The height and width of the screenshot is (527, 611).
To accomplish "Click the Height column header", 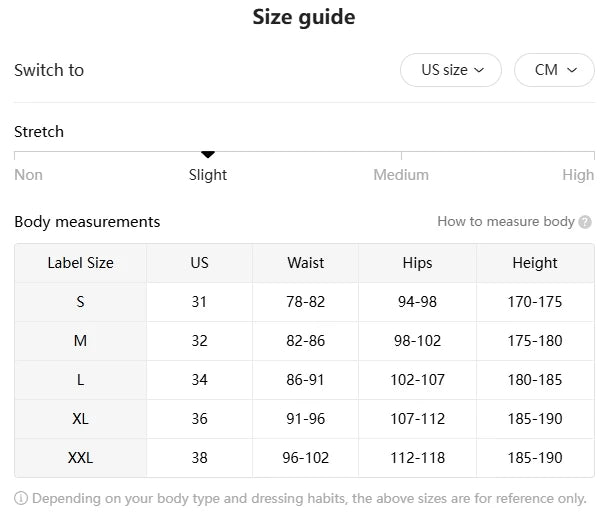I will [535, 263].
